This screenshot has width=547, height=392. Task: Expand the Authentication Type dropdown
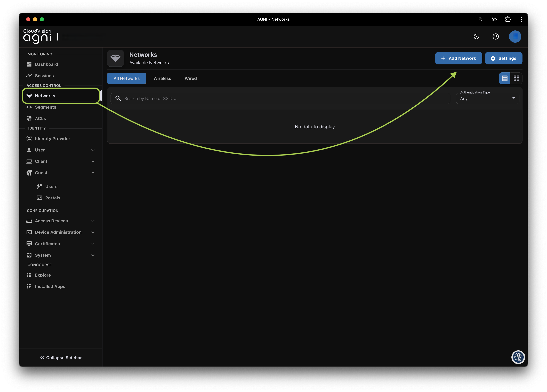coord(487,99)
